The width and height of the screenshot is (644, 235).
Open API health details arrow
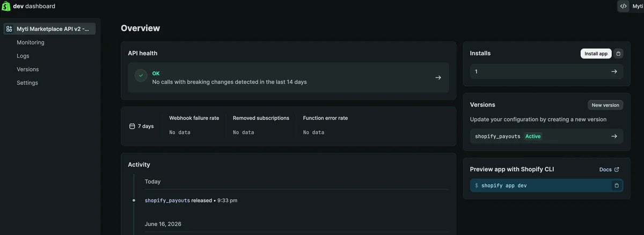[x=438, y=77]
